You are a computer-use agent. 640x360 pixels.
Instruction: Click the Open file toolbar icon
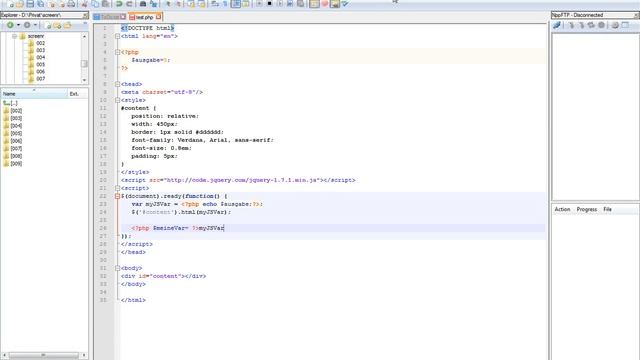19,4
